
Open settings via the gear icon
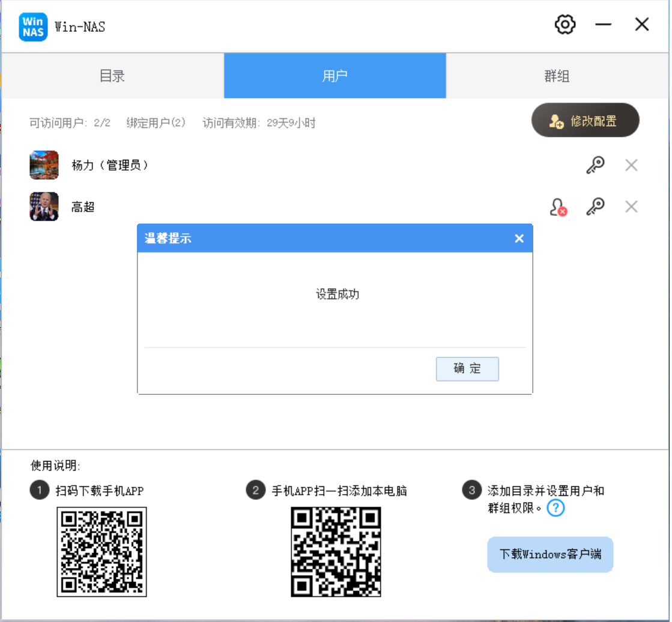pyautogui.click(x=565, y=25)
